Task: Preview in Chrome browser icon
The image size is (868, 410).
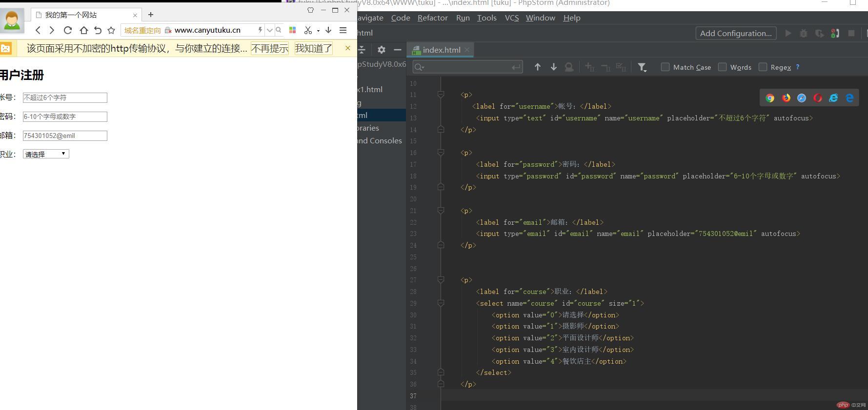Action: pyautogui.click(x=770, y=98)
